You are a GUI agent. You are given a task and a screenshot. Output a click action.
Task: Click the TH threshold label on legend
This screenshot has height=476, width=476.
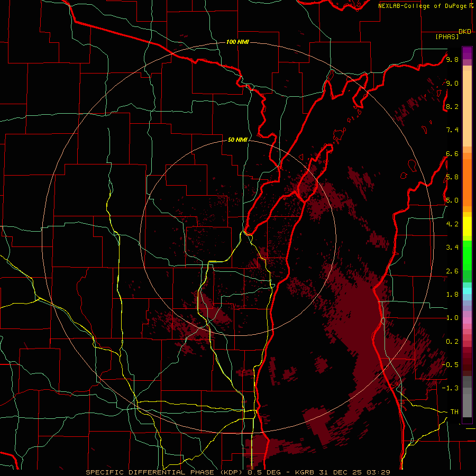click(454, 412)
